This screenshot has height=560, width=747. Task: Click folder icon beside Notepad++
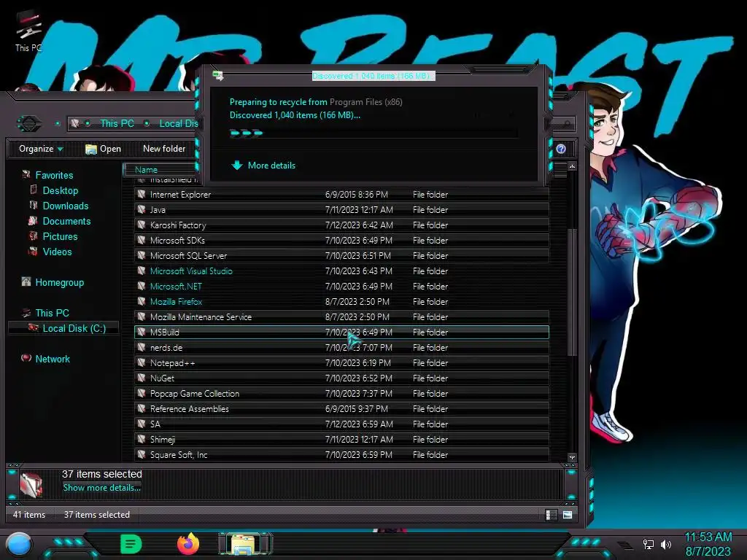(142, 362)
